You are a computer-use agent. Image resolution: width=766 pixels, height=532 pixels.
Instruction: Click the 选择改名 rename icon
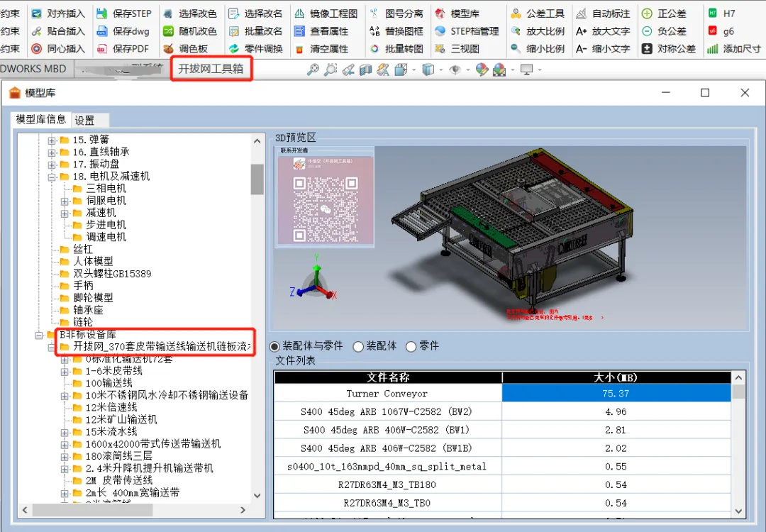point(234,13)
